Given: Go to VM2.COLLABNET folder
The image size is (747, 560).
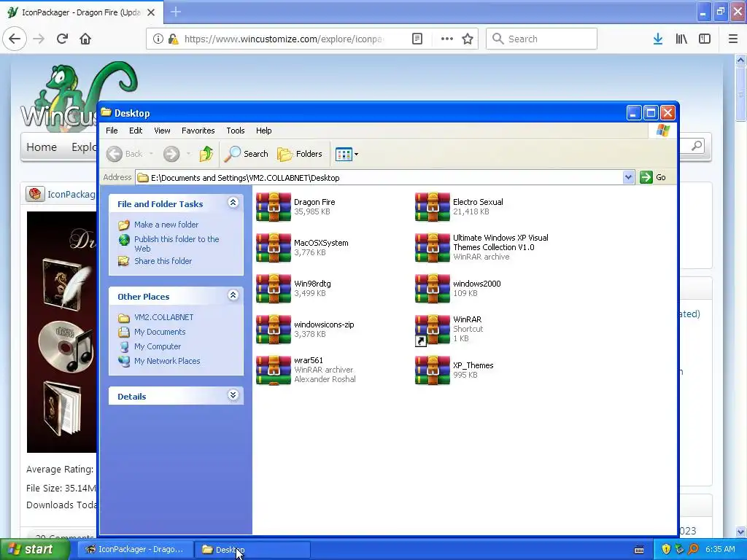Looking at the screenshot, I should pyautogui.click(x=163, y=317).
